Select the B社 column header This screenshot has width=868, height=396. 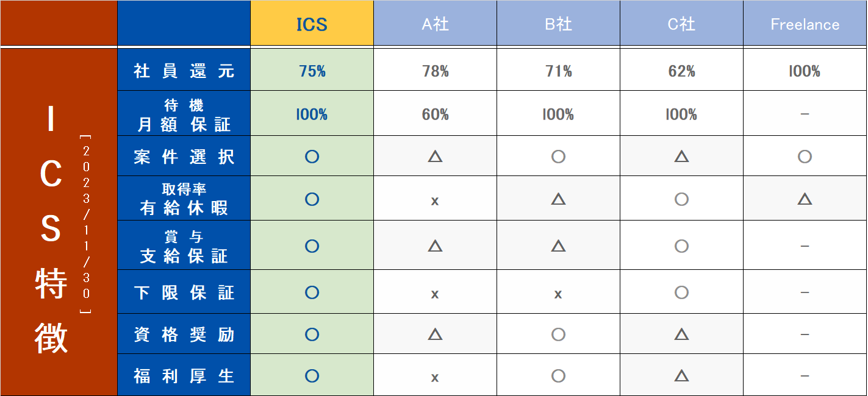click(x=558, y=24)
